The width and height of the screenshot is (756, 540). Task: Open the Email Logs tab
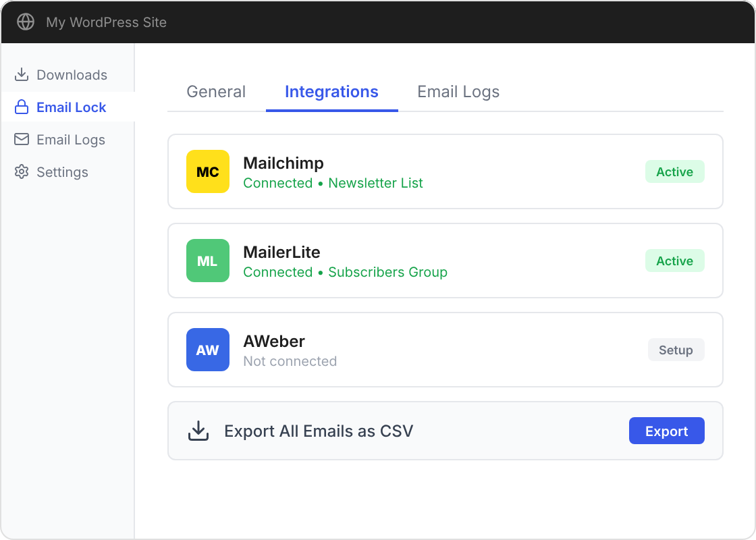(x=458, y=92)
